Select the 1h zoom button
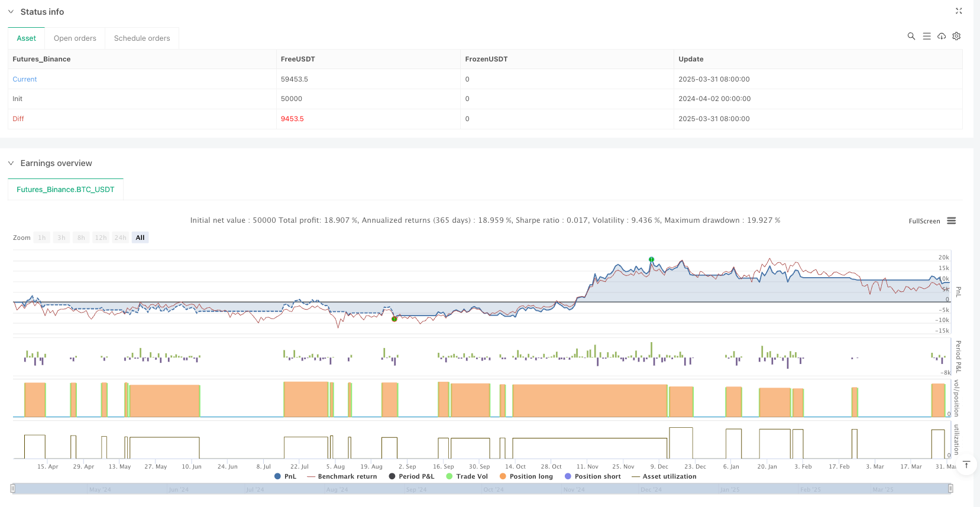The width and height of the screenshot is (980, 507). [42, 238]
